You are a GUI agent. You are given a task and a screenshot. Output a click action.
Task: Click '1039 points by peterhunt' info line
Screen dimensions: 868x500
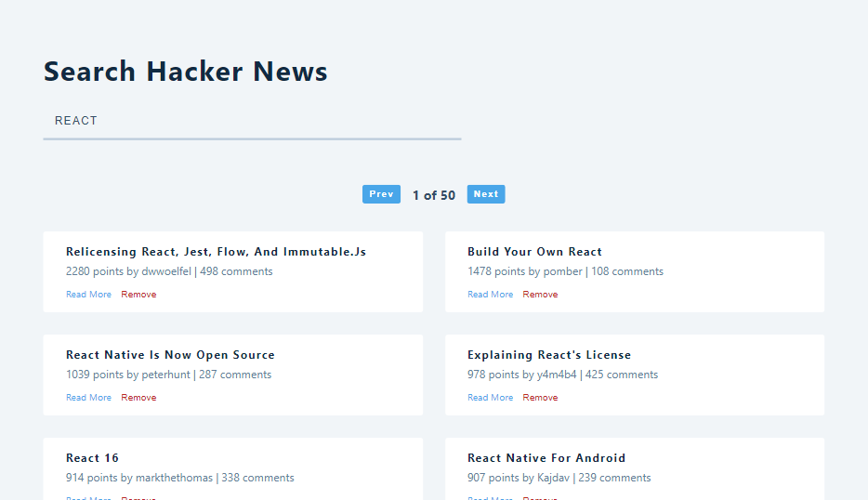(169, 375)
